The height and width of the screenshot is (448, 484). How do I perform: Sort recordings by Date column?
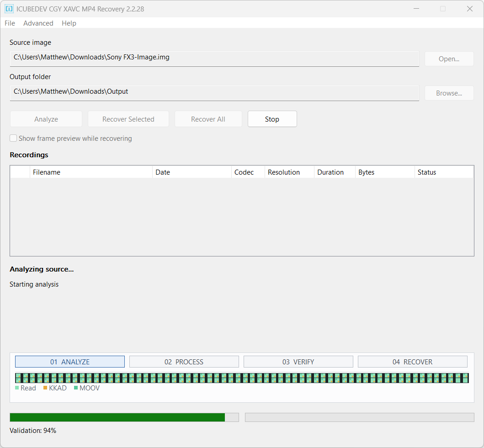(x=191, y=172)
